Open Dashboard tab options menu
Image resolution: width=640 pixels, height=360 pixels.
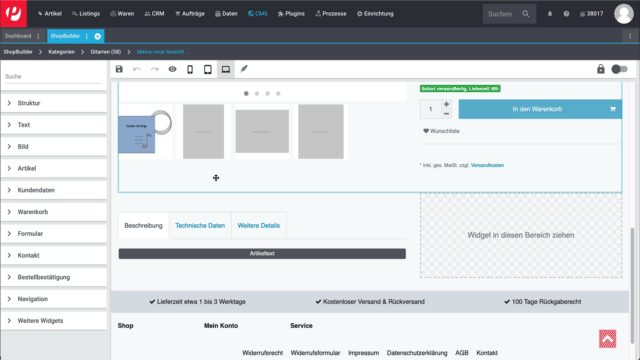pyautogui.click(x=38, y=36)
